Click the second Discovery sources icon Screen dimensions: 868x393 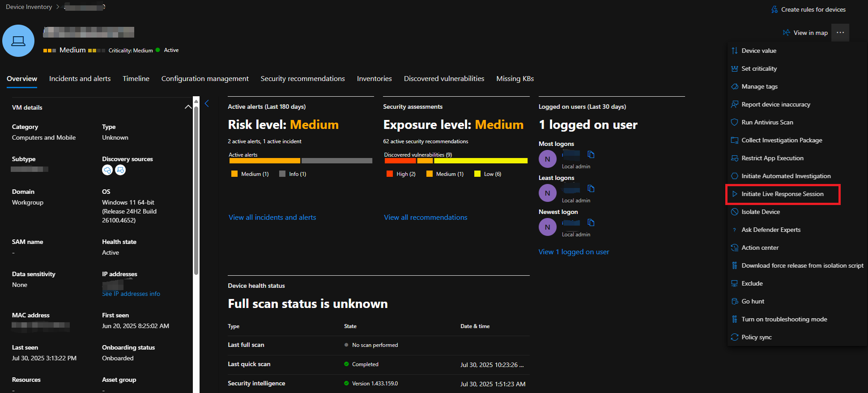(x=120, y=170)
